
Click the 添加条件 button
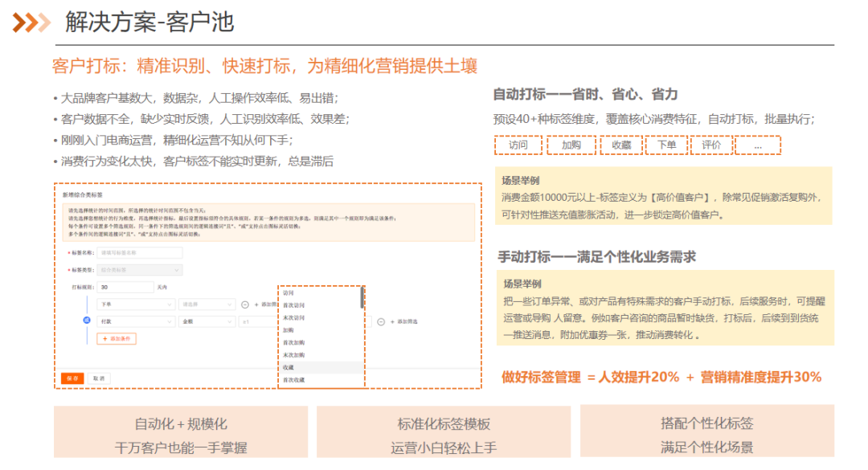tap(117, 339)
